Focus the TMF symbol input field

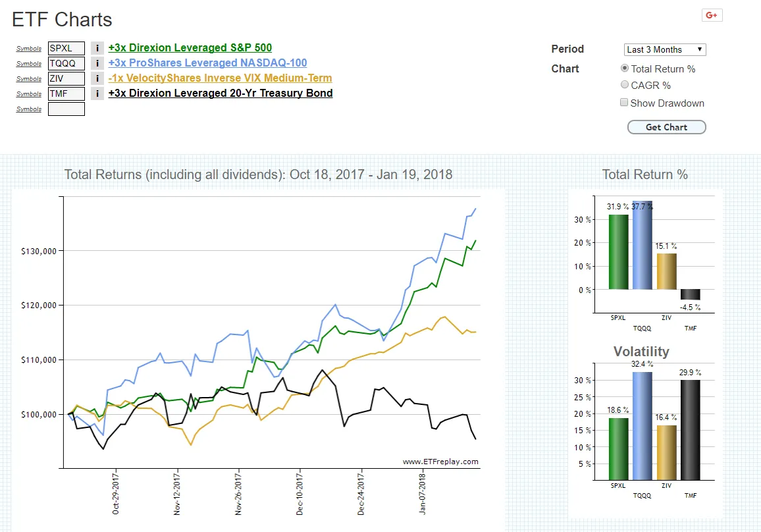pyautogui.click(x=66, y=93)
